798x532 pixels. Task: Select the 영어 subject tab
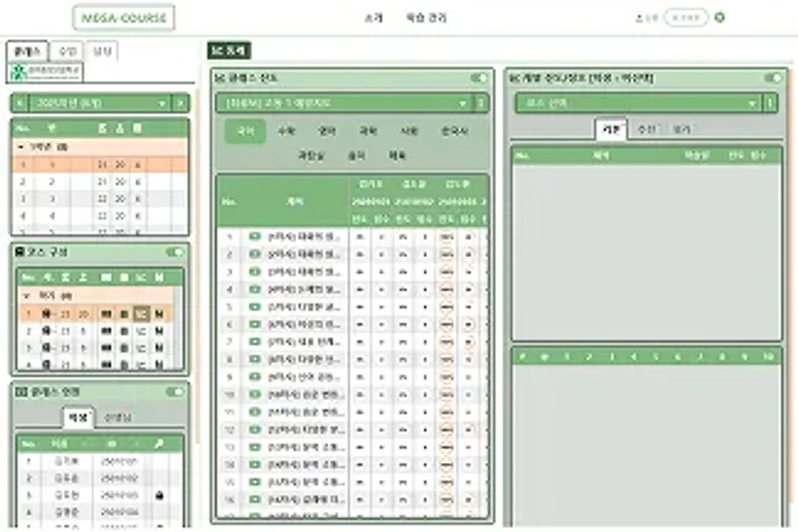tap(326, 131)
